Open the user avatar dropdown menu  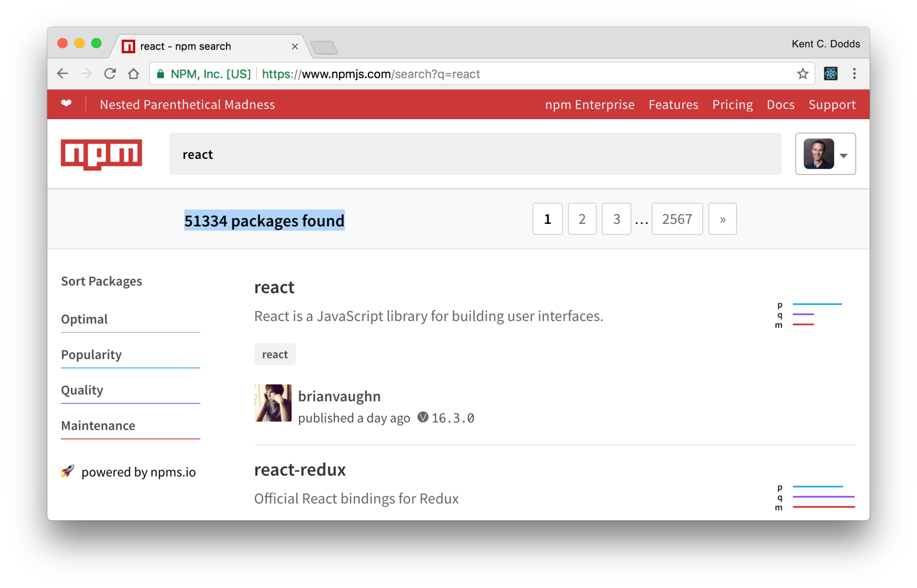[825, 154]
